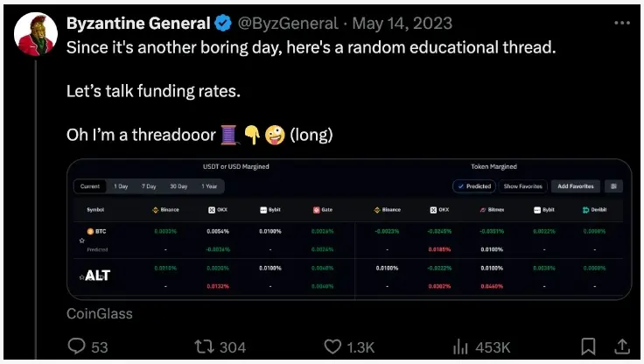This screenshot has height=364, width=644.
Task: Toggle the Predicted checkbox
Action: pyautogui.click(x=474, y=186)
